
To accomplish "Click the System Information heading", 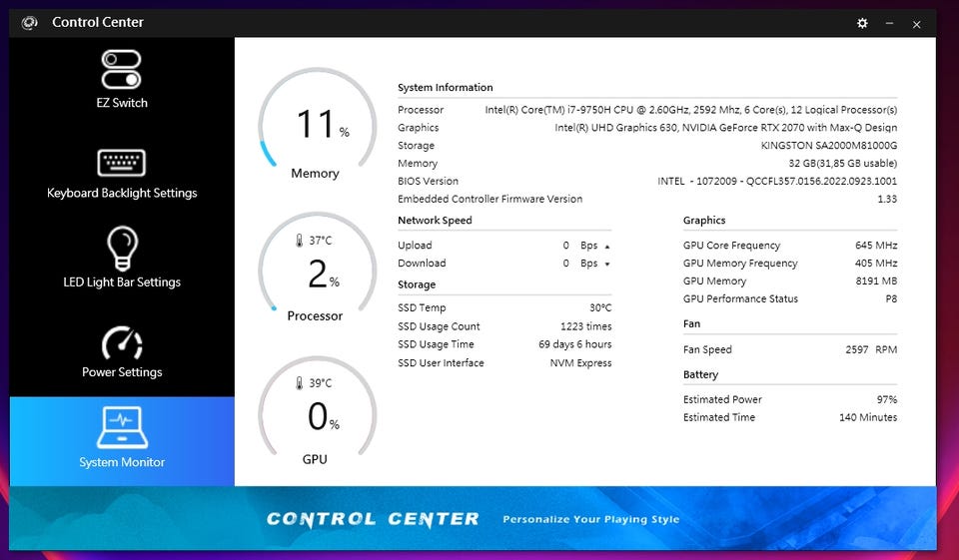I will (x=446, y=88).
